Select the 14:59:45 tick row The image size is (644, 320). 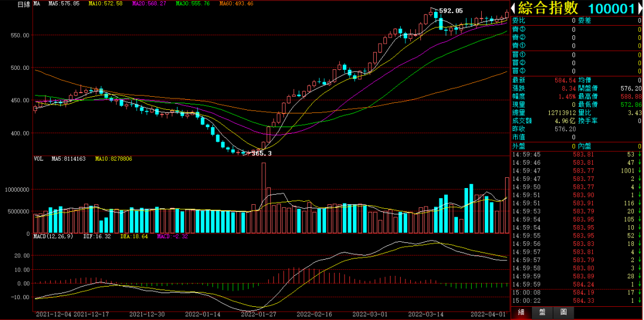pos(577,154)
